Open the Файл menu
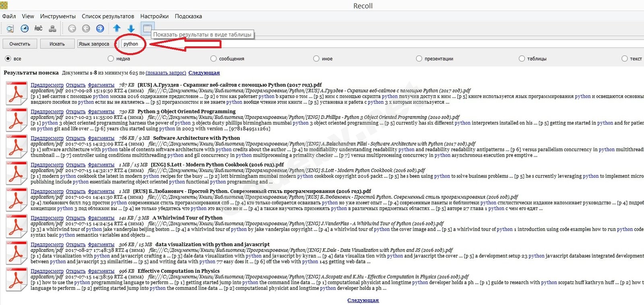Screen dimensions: 644x305 (x=9, y=16)
